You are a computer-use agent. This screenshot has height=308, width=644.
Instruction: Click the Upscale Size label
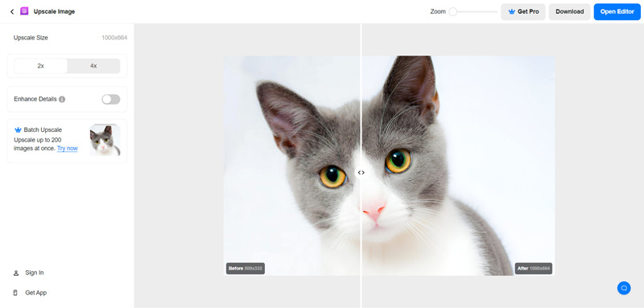point(31,38)
